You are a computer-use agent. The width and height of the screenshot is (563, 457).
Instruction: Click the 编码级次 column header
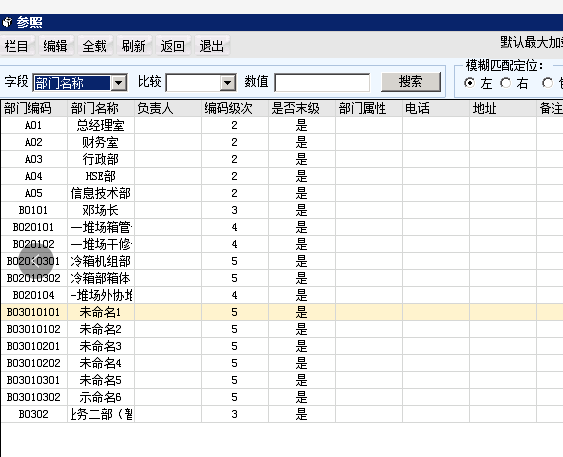click(x=235, y=108)
